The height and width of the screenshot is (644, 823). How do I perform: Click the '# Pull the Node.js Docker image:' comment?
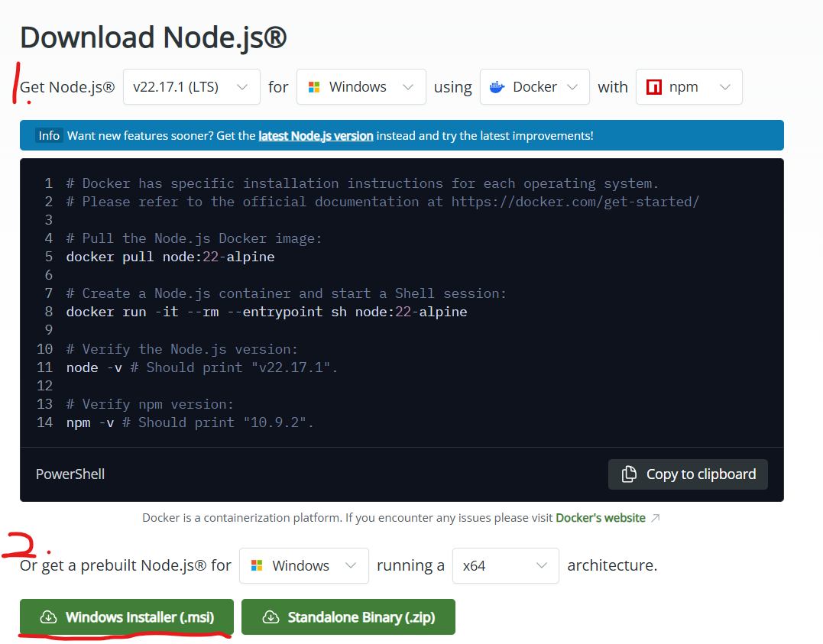(x=194, y=238)
